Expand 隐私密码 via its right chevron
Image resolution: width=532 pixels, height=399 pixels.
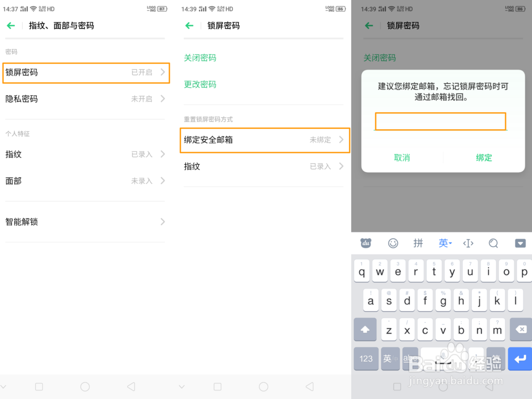pos(163,99)
